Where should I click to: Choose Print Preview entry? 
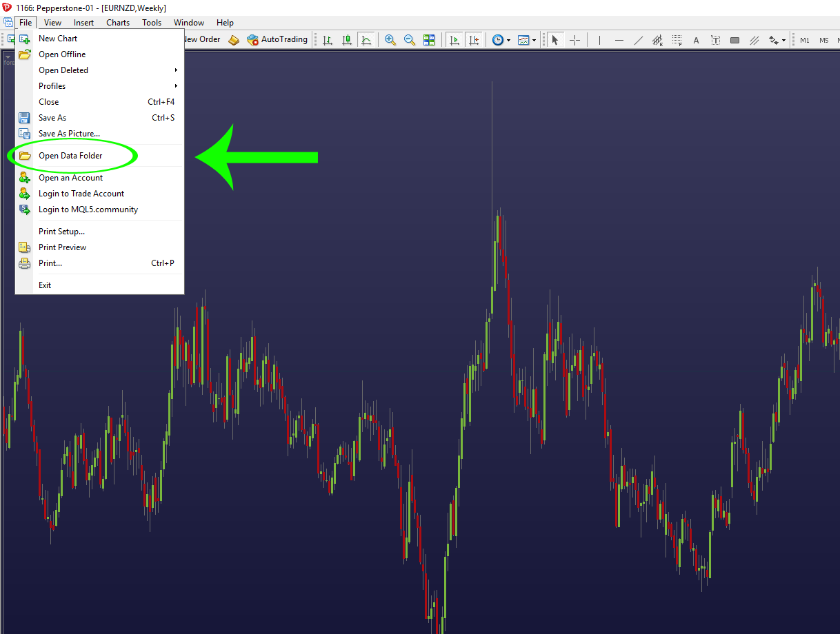click(100, 247)
